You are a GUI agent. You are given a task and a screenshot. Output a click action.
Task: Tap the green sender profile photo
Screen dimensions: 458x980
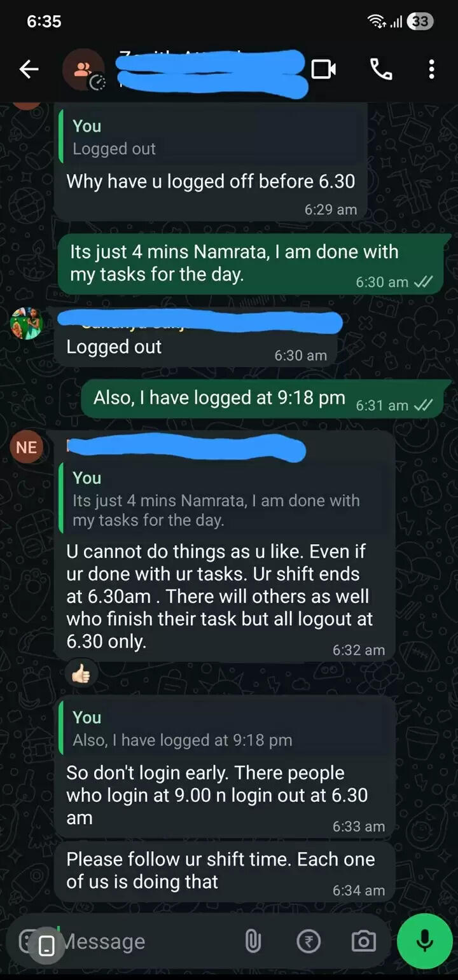coord(26,323)
